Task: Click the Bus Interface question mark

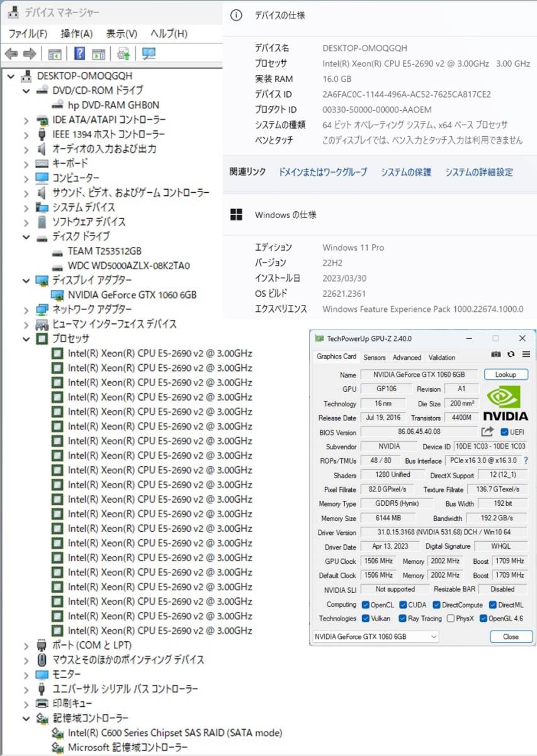Action: click(x=526, y=461)
